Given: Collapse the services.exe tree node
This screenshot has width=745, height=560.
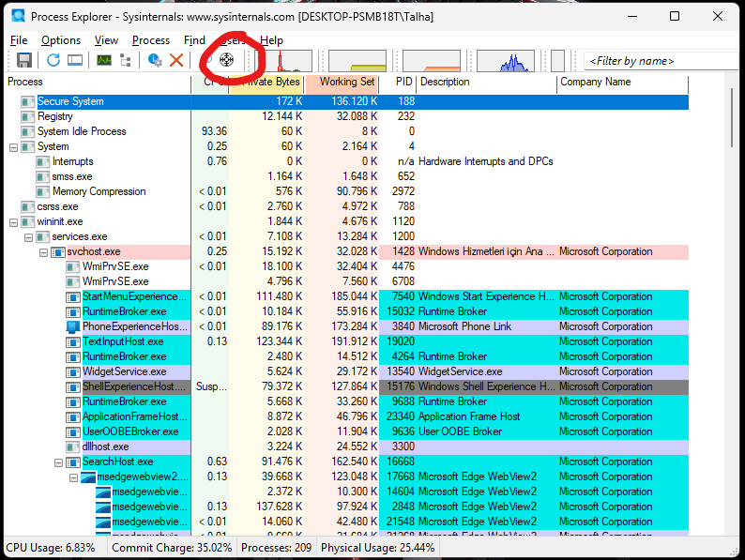Looking at the screenshot, I should point(28,237).
